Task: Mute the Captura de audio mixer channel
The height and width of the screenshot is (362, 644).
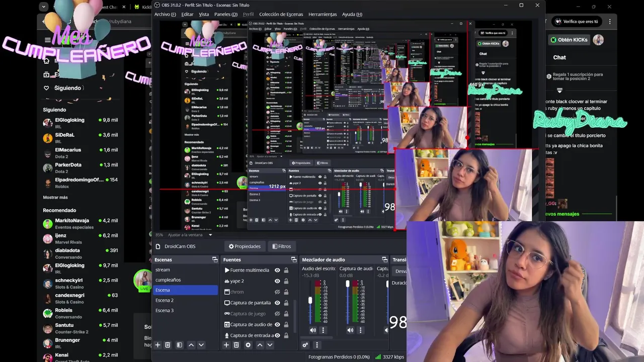Action: click(x=350, y=330)
